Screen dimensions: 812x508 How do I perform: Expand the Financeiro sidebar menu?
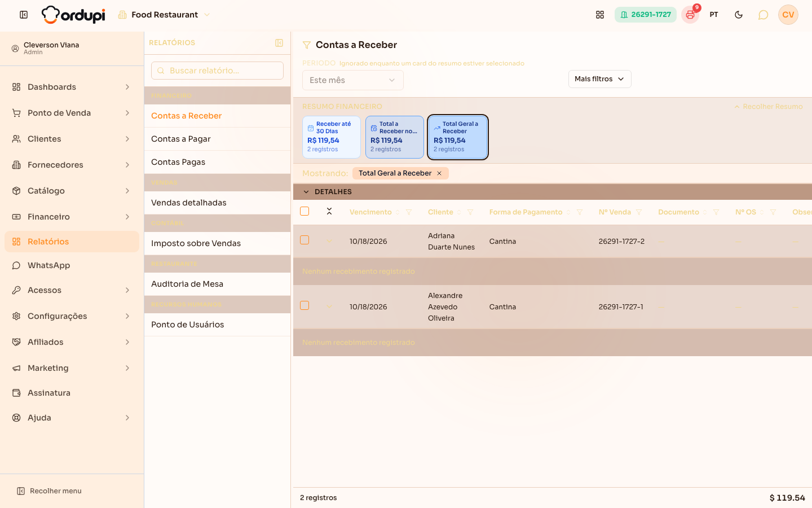pos(72,217)
